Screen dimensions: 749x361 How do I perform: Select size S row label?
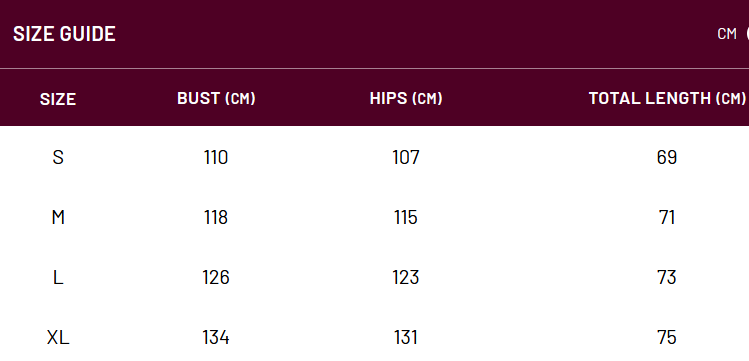click(x=58, y=157)
